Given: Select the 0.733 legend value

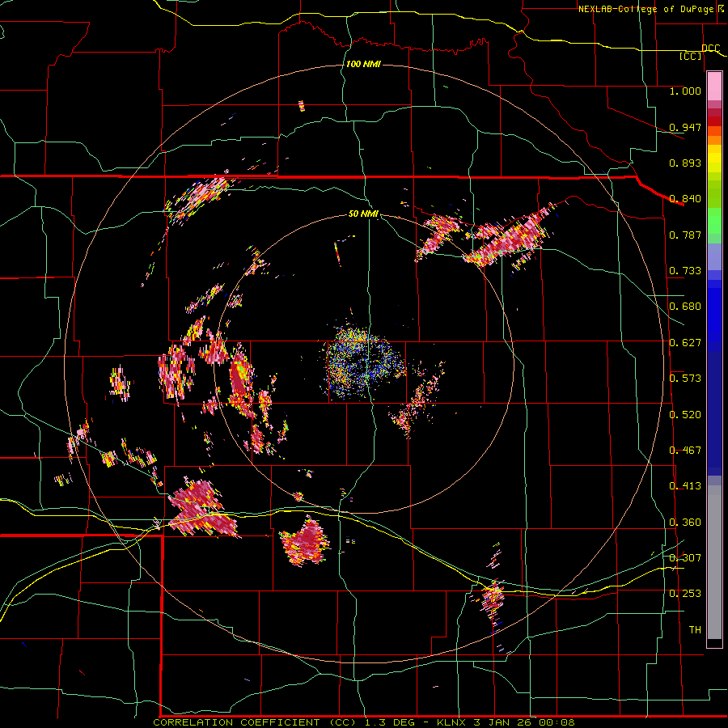Looking at the screenshot, I should (685, 271).
